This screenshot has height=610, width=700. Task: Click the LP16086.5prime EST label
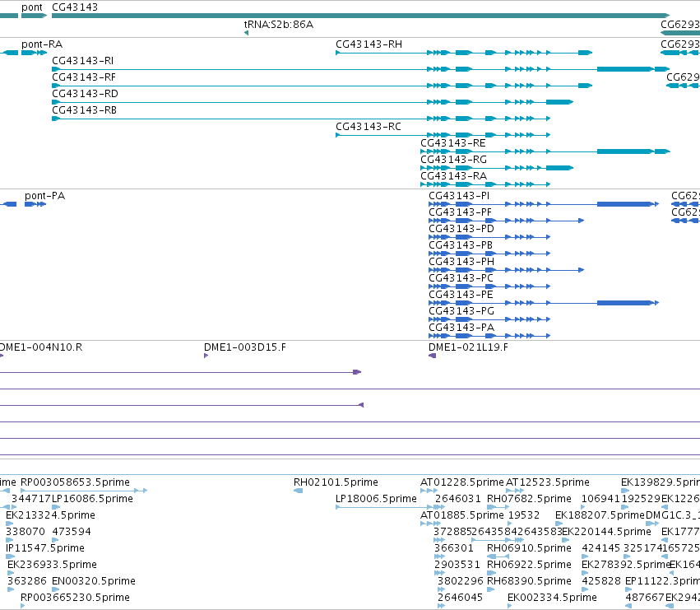tap(92, 499)
